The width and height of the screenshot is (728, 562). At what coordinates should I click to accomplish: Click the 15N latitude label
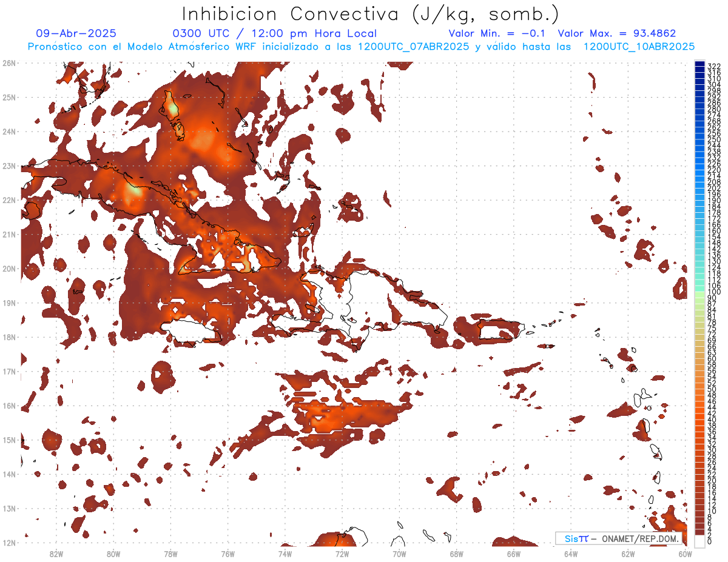point(9,440)
